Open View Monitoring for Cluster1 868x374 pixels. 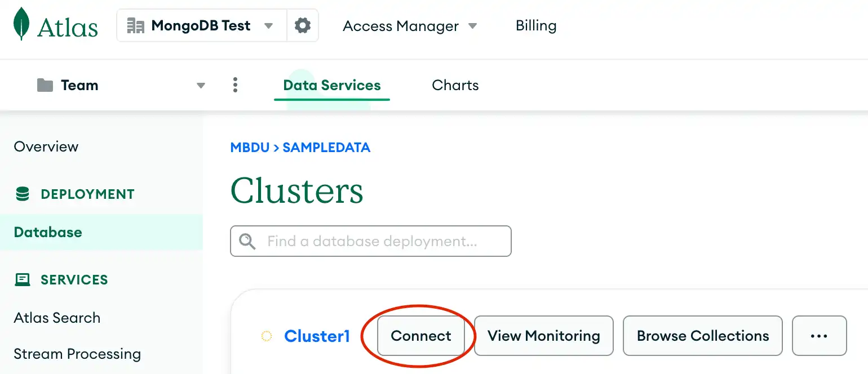coord(543,336)
